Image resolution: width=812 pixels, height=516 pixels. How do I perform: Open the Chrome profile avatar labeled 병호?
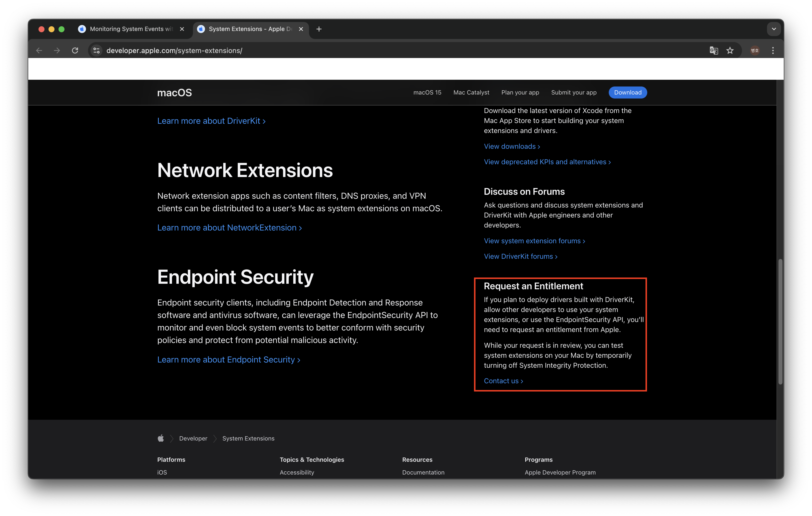click(755, 50)
